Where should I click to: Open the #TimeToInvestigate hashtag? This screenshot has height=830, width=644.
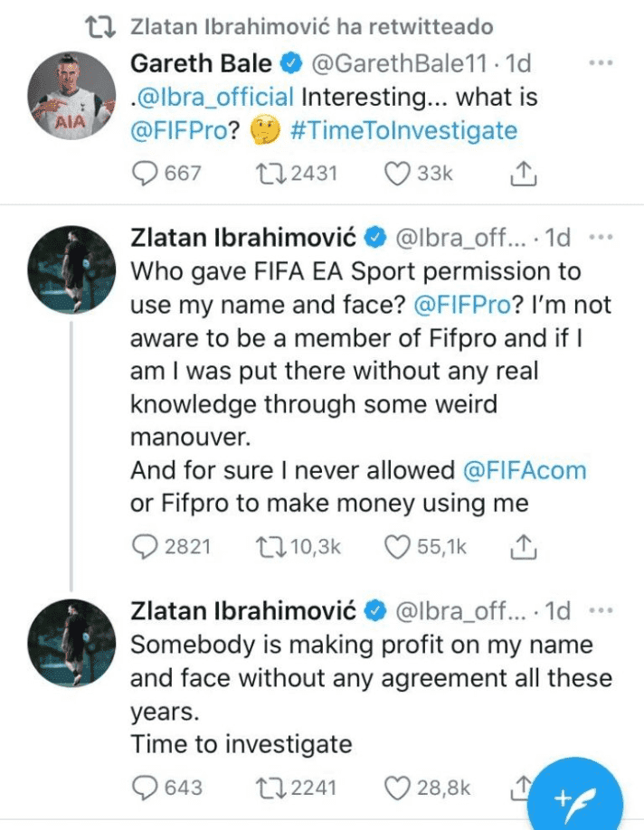click(x=404, y=130)
